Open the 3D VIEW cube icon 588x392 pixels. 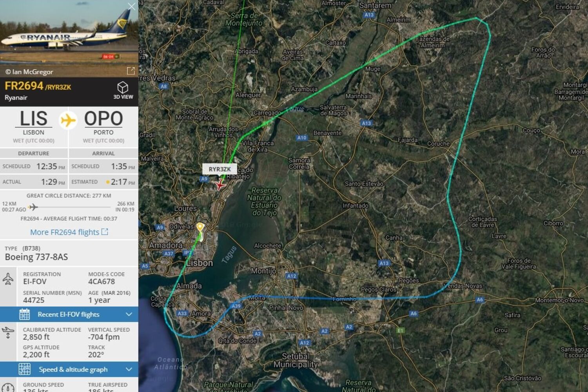coord(123,87)
